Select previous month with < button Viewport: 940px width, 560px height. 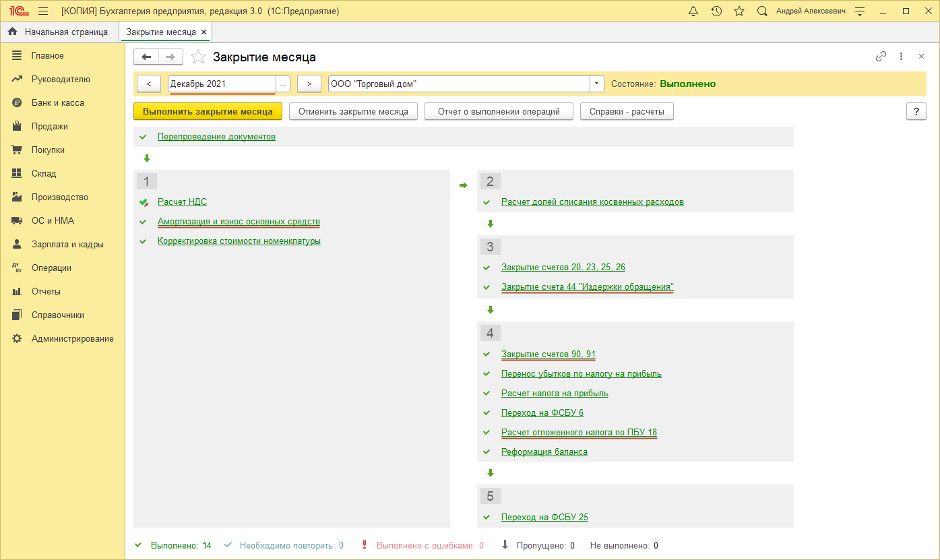148,84
